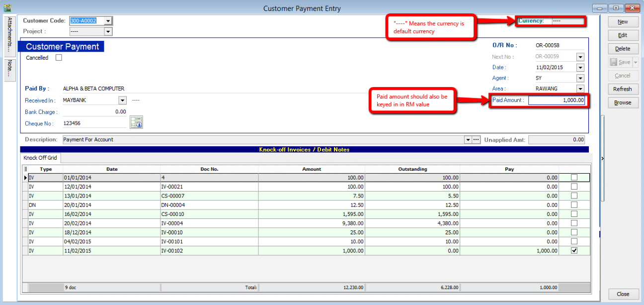Click the cheque details icon beside Cheque No
This screenshot has width=644, height=305.
tap(136, 122)
